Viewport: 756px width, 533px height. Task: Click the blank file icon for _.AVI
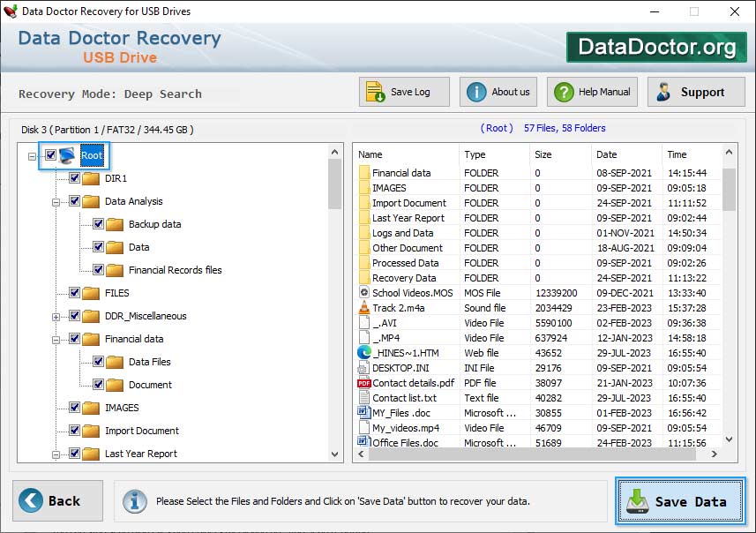coord(364,323)
